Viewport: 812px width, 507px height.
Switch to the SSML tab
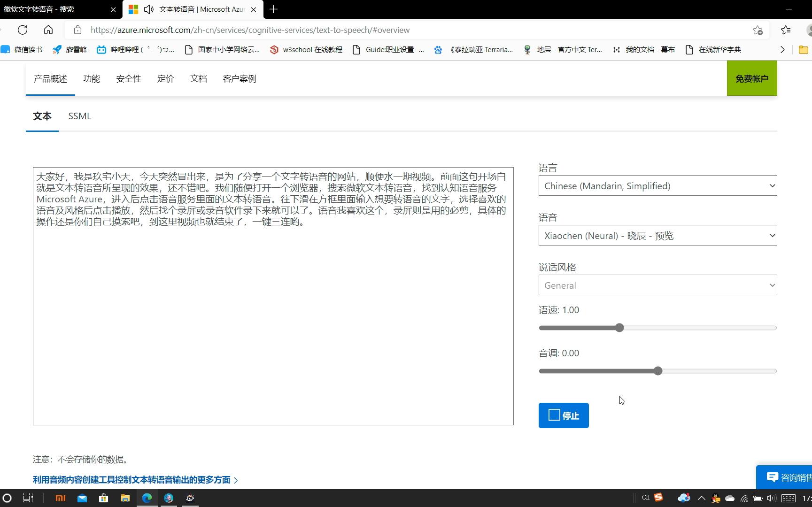(x=80, y=116)
